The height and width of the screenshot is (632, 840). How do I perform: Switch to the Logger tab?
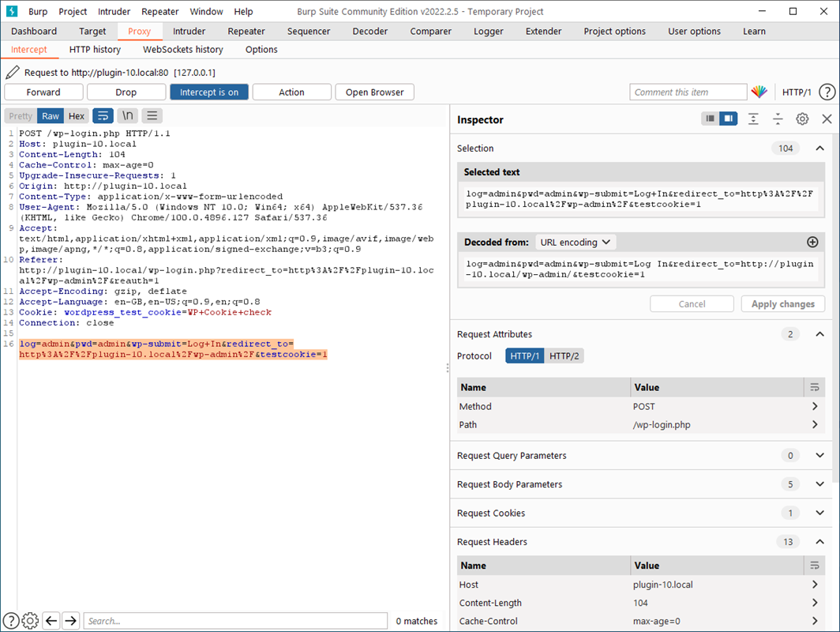(x=488, y=31)
